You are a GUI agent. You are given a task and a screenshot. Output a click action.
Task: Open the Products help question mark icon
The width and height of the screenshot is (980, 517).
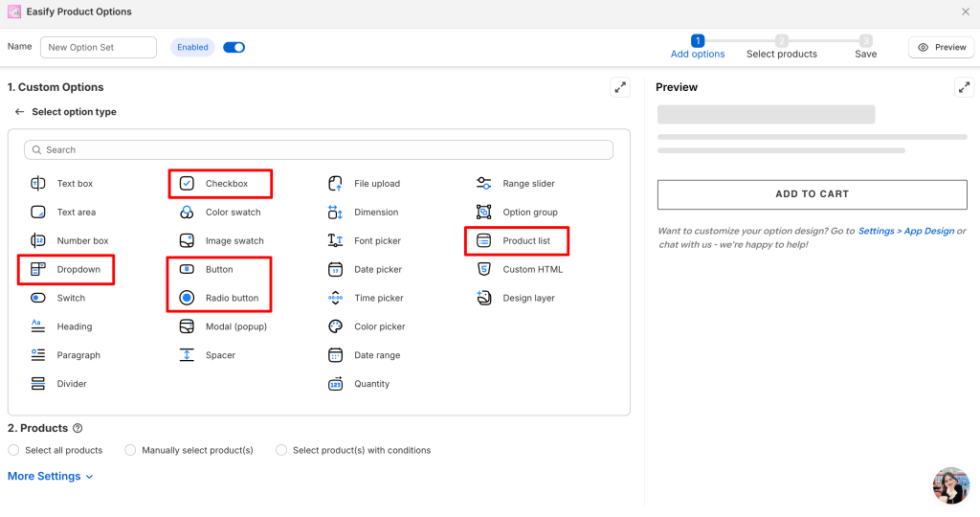[x=78, y=429]
